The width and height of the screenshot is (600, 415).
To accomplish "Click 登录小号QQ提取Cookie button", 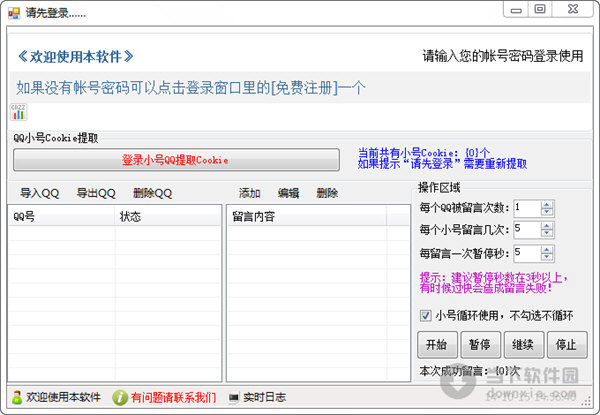I will [x=176, y=160].
